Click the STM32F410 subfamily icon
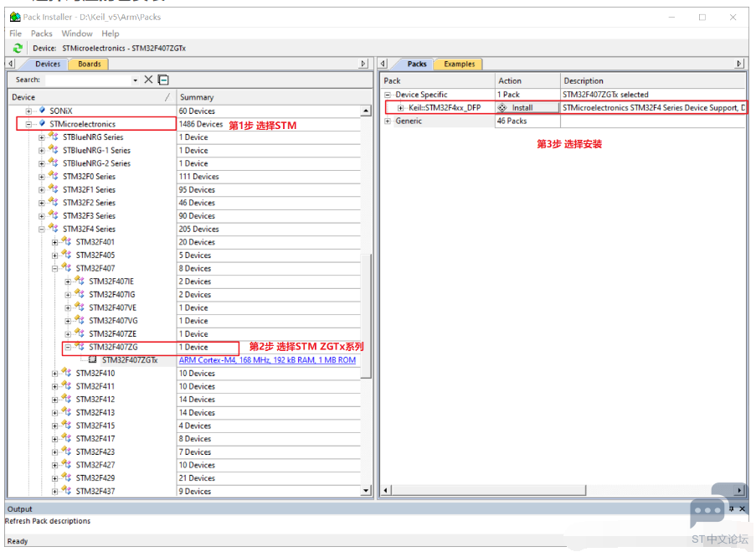The height and width of the screenshot is (552, 756). [x=66, y=373]
